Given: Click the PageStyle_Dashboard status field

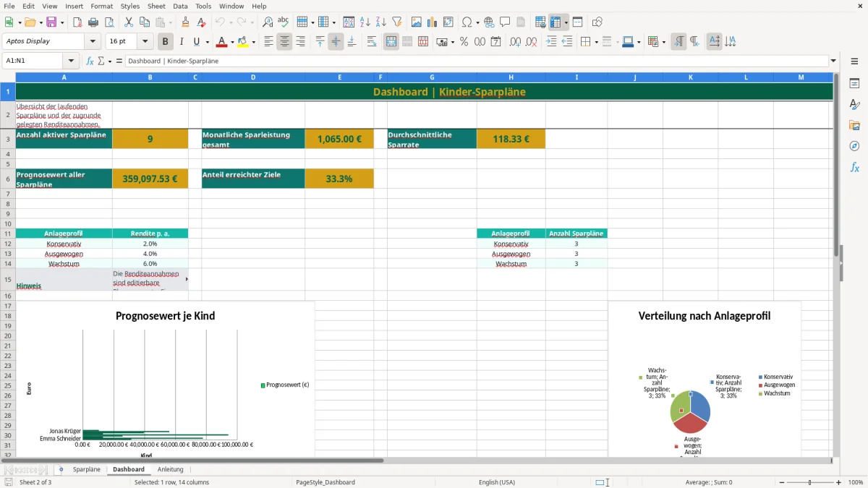Looking at the screenshot, I should click(325, 482).
